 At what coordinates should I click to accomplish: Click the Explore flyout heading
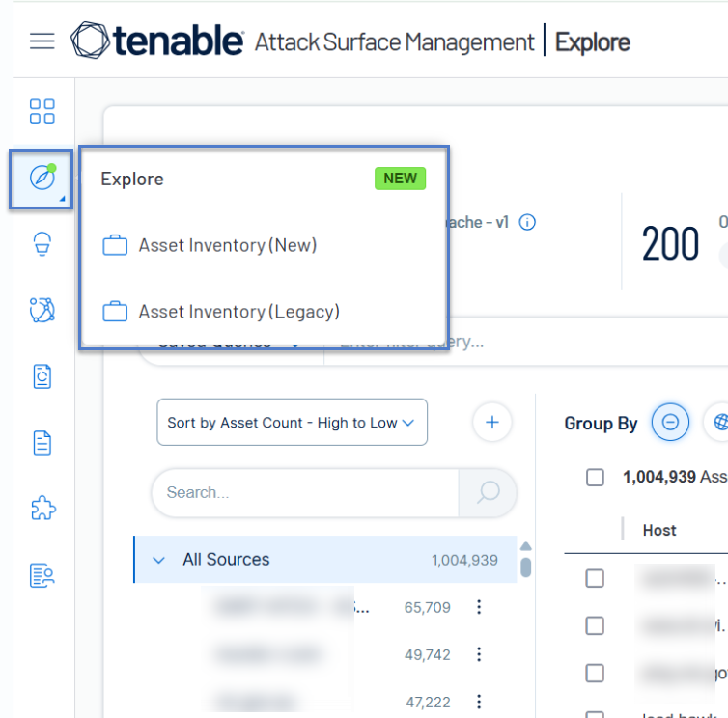coord(132,179)
